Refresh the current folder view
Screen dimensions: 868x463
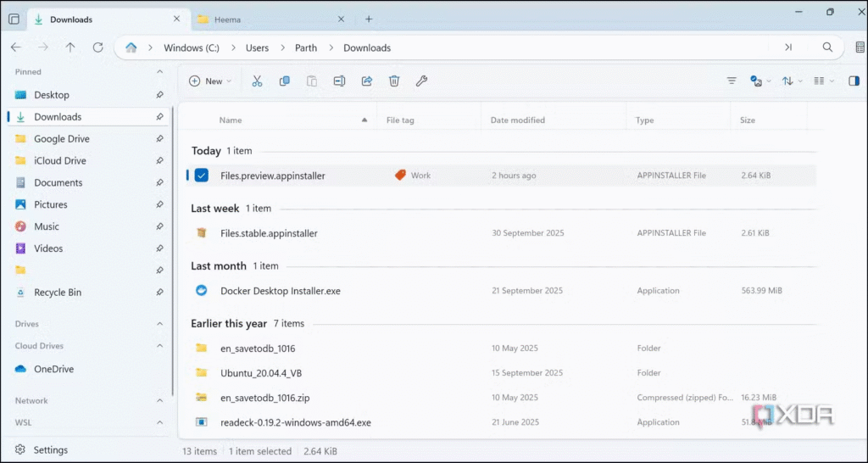pyautogui.click(x=97, y=47)
